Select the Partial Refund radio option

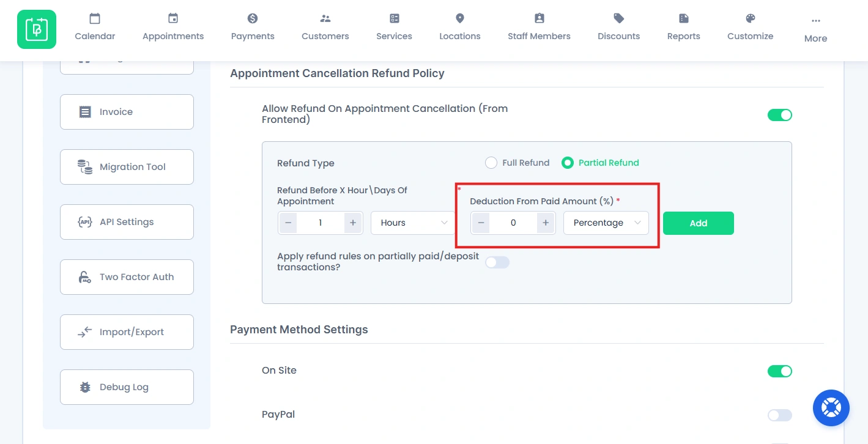click(x=568, y=163)
